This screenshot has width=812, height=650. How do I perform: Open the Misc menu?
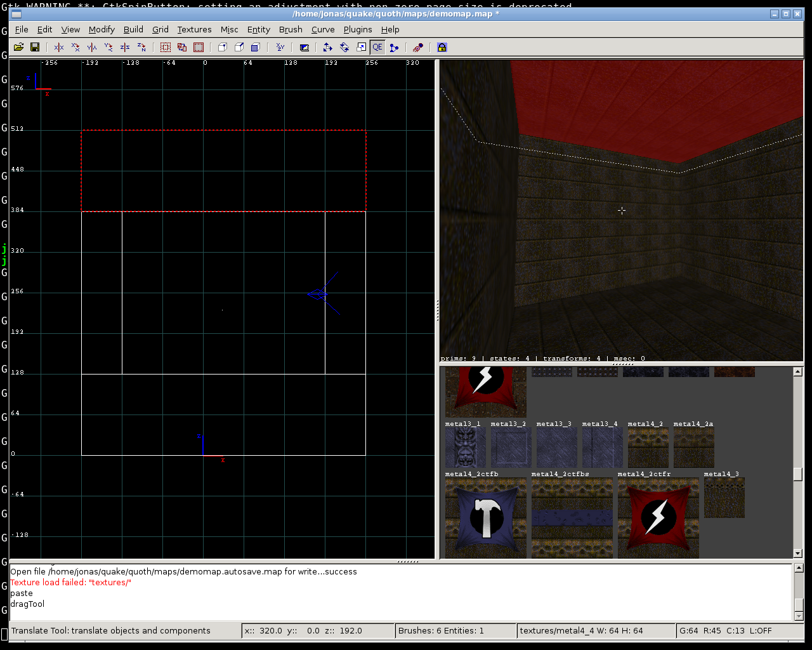(230, 29)
